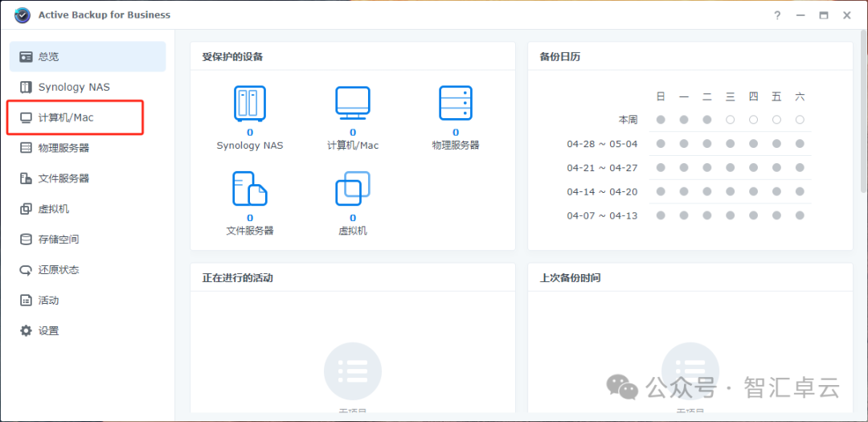Image resolution: width=868 pixels, height=422 pixels.
Task: Open the help question mark icon
Action: (x=777, y=15)
